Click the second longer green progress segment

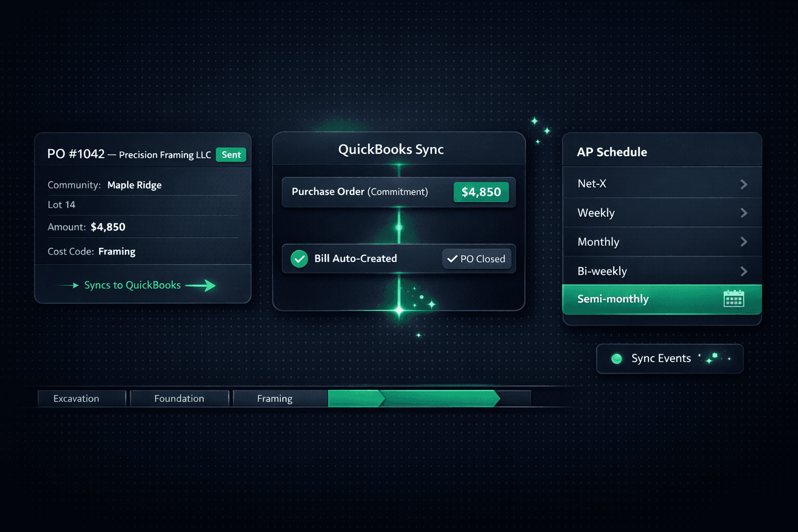441,398
